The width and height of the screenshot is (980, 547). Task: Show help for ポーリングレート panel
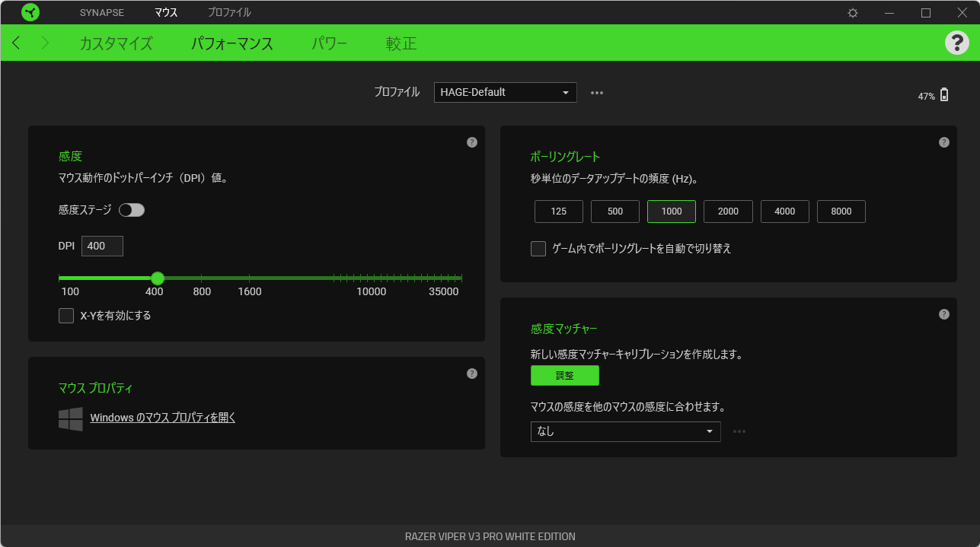(944, 142)
